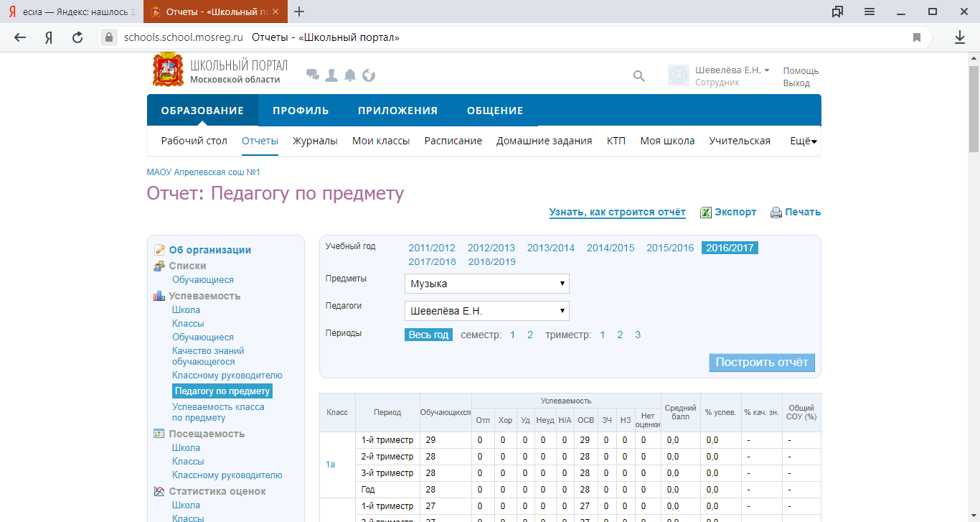The width and height of the screenshot is (980, 522).
Task: Click the Выход link
Action: point(796,83)
